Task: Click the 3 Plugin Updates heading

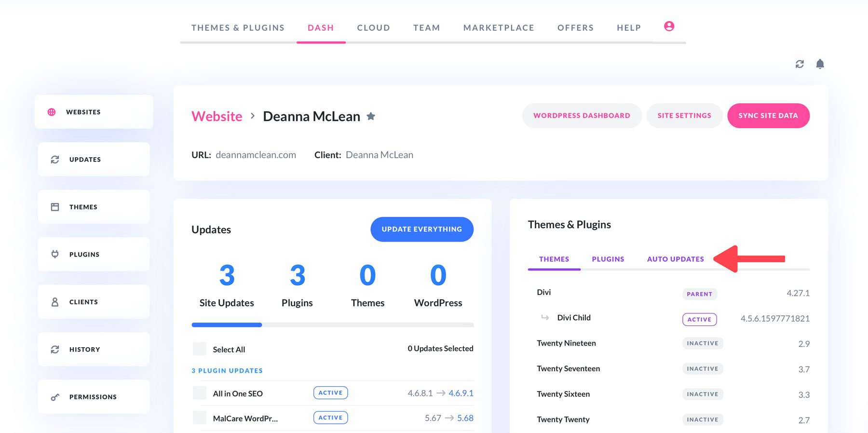Action: [227, 371]
